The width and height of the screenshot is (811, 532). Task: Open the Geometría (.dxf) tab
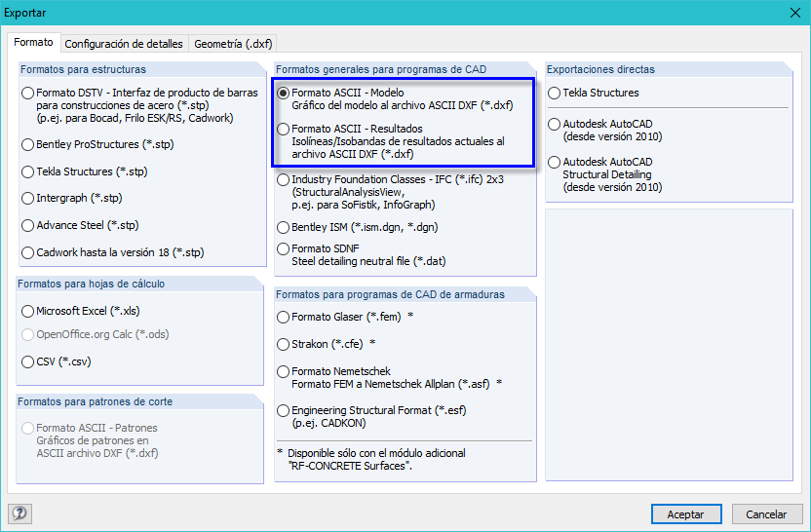point(233,44)
